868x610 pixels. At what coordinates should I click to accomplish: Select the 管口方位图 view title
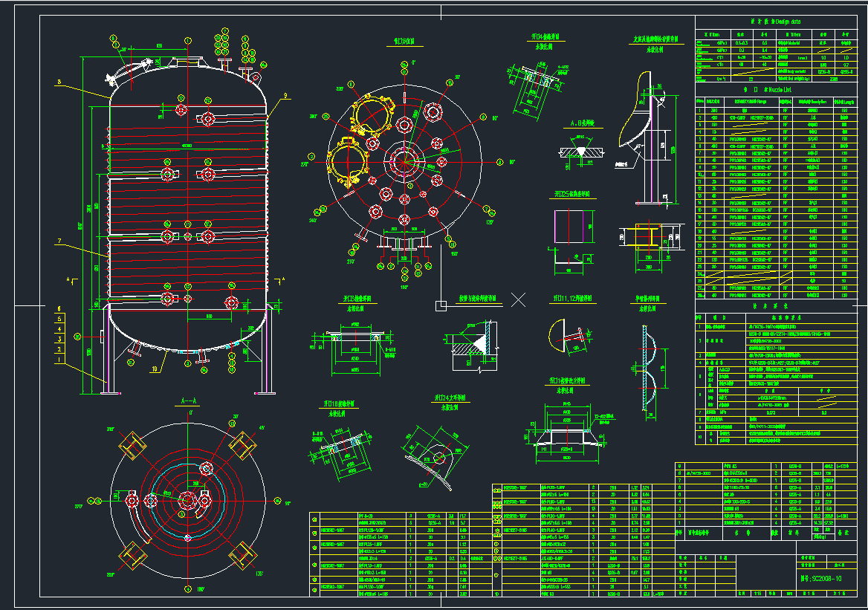tap(404, 40)
